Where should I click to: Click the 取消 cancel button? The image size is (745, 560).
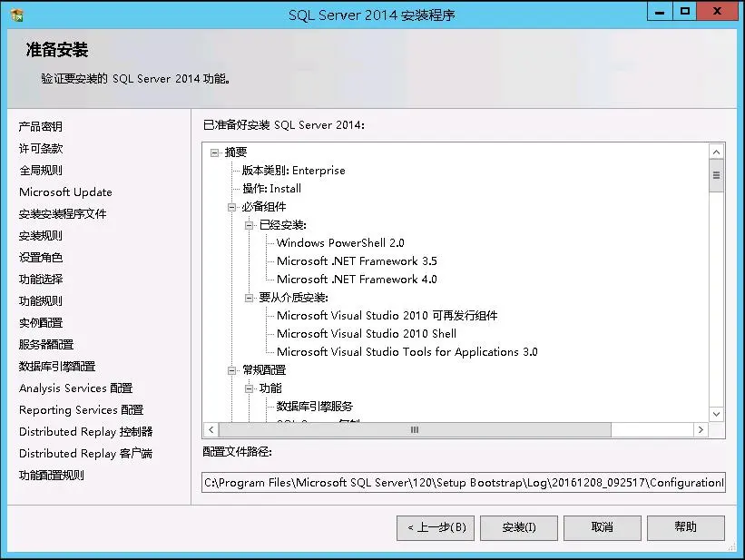[602, 527]
